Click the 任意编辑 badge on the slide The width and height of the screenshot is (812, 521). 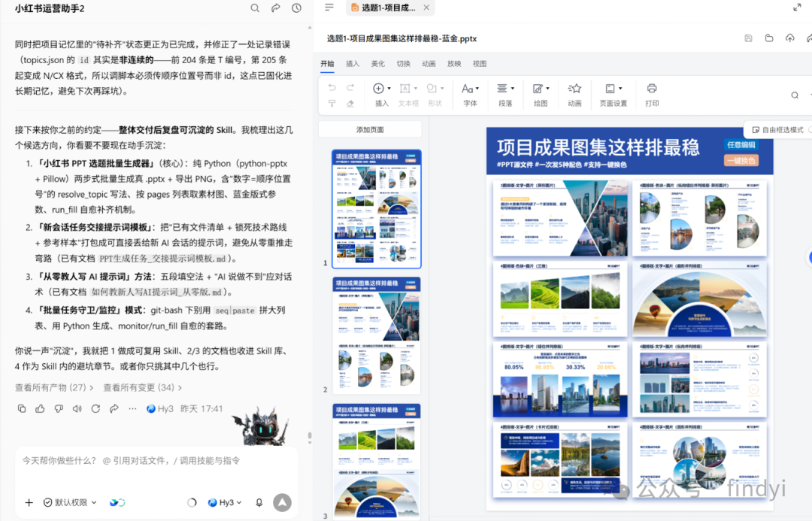[x=741, y=145]
